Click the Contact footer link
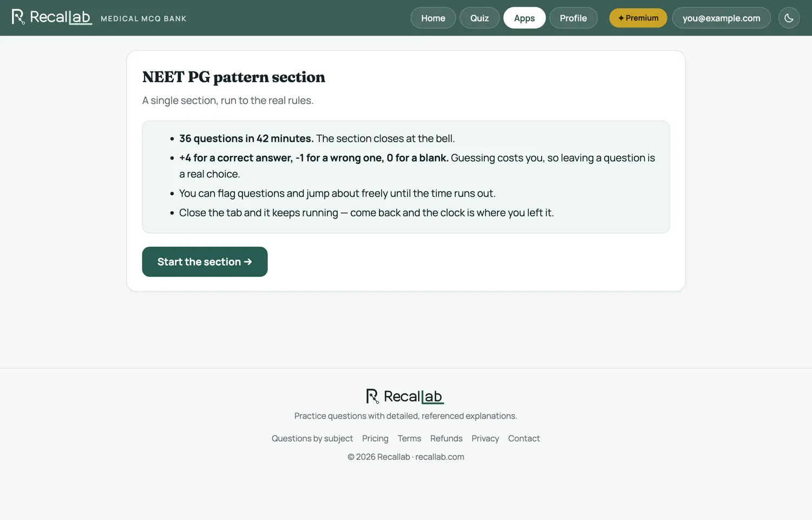Screen dimensions: 812x520 point(524,438)
